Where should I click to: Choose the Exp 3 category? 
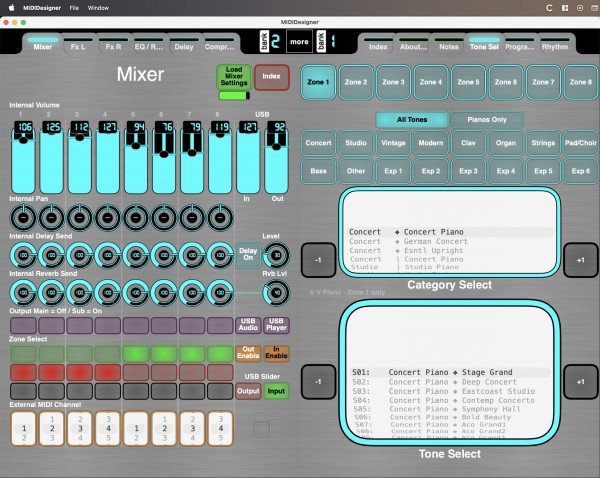click(x=468, y=171)
